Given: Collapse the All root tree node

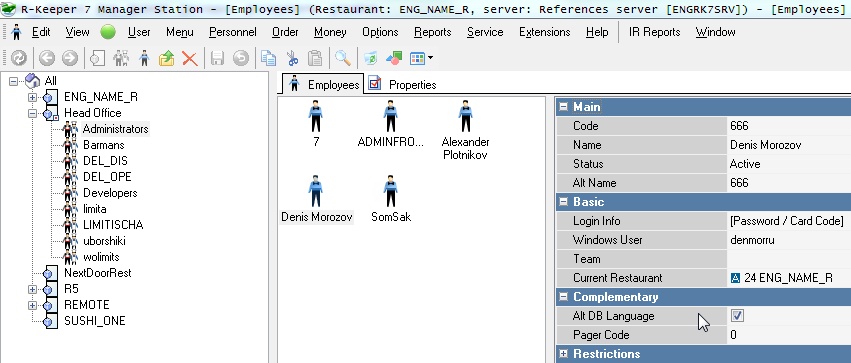Looking at the screenshot, I should pyautogui.click(x=13, y=81).
